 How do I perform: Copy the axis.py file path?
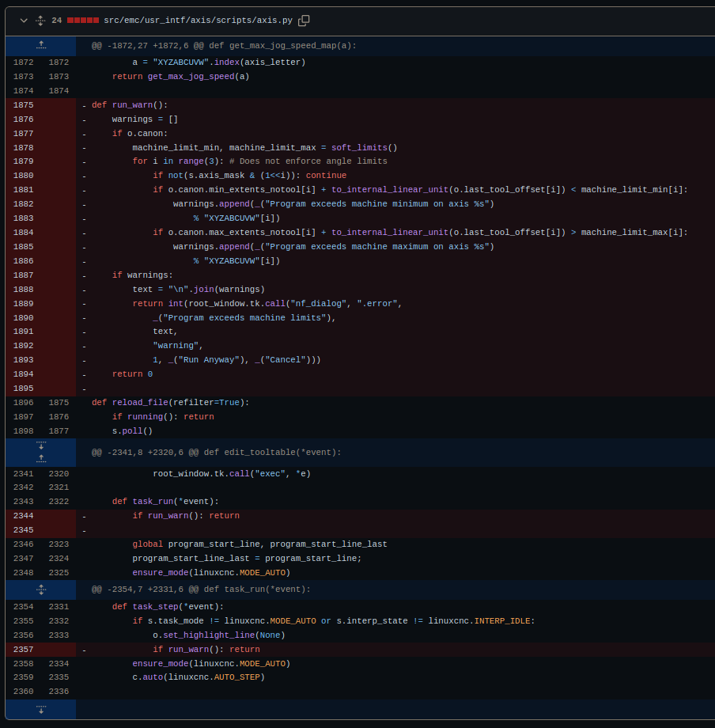click(304, 21)
